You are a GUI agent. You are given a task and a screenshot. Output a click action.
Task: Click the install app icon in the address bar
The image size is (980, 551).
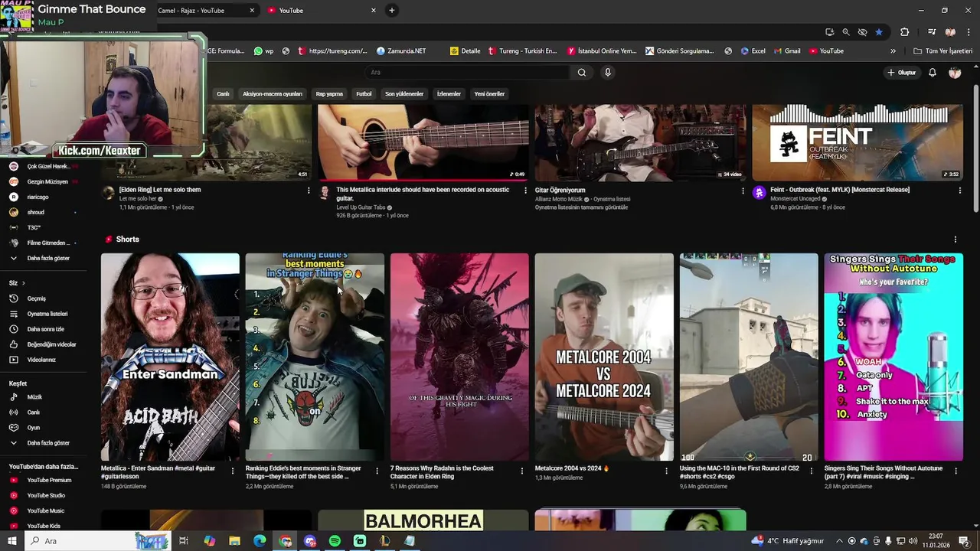830,32
